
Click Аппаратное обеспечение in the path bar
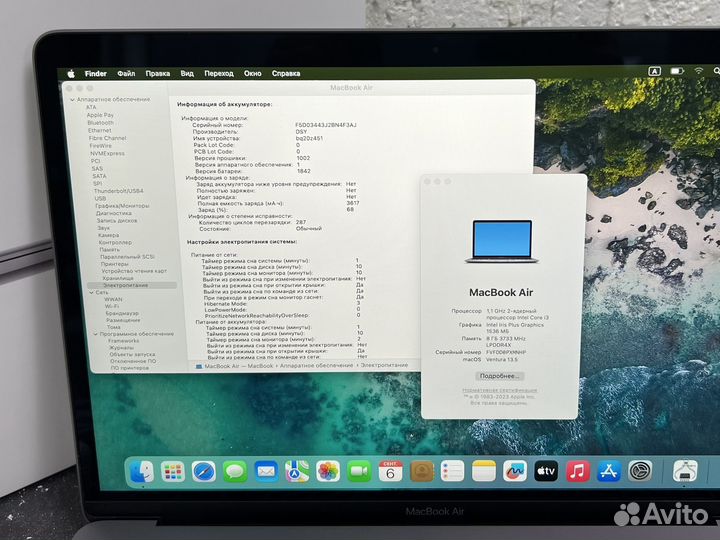click(x=316, y=366)
